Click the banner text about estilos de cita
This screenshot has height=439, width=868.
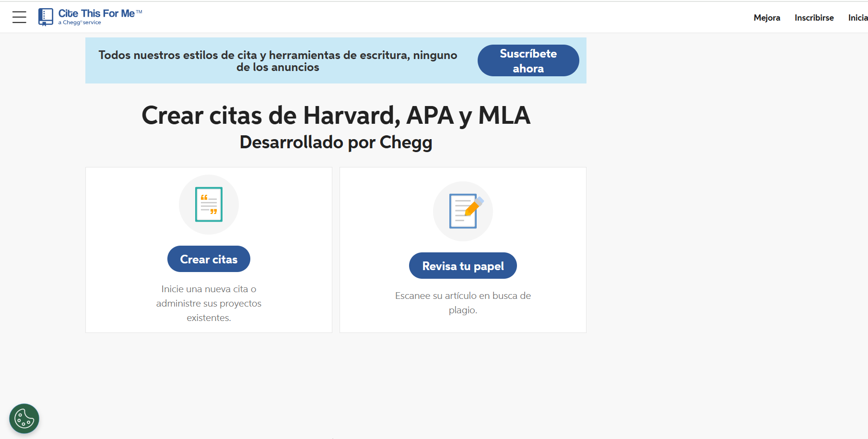(278, 61)
